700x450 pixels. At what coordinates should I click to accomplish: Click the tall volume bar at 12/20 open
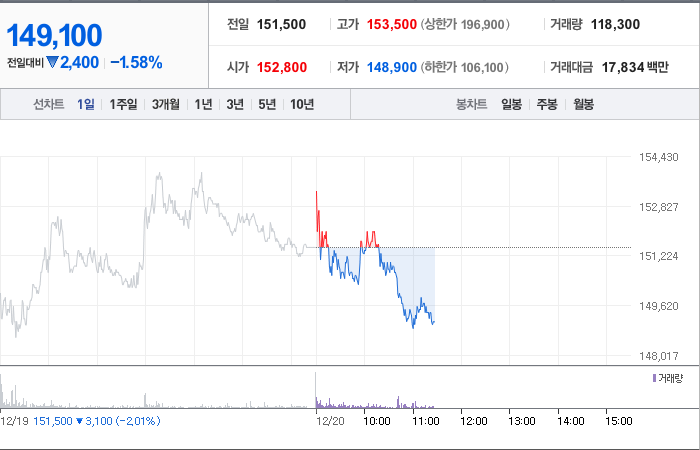tap(316, 390)
